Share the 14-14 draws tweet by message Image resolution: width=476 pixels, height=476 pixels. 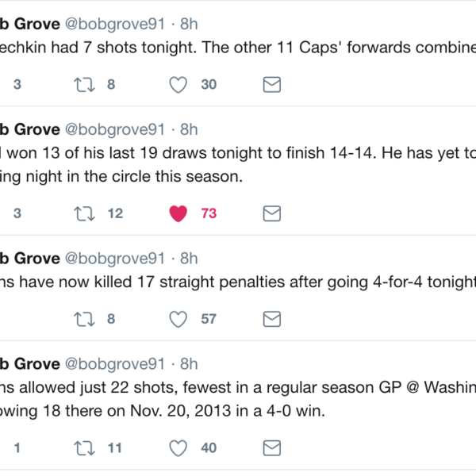pos(272,213)
